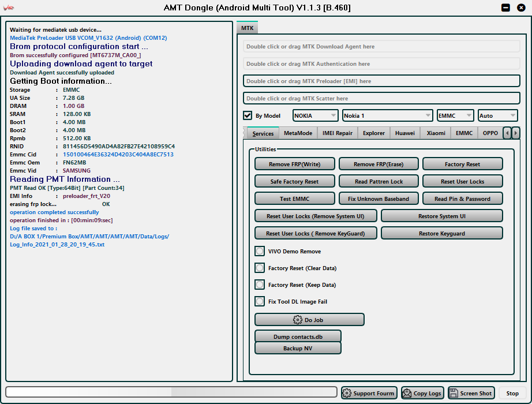
Task: Click the Copy Logs envelope icon
Action: click(x=406, y=393)
